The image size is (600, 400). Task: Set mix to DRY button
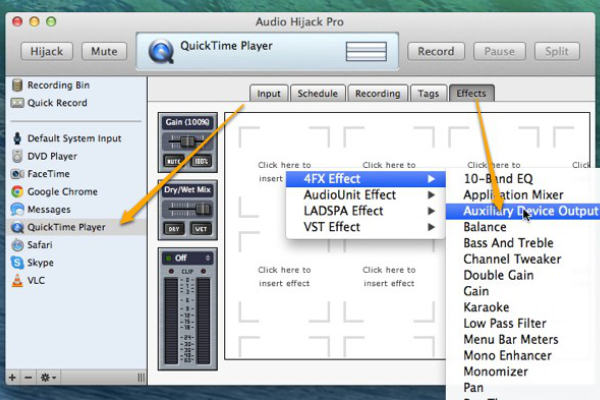point(174,229)
